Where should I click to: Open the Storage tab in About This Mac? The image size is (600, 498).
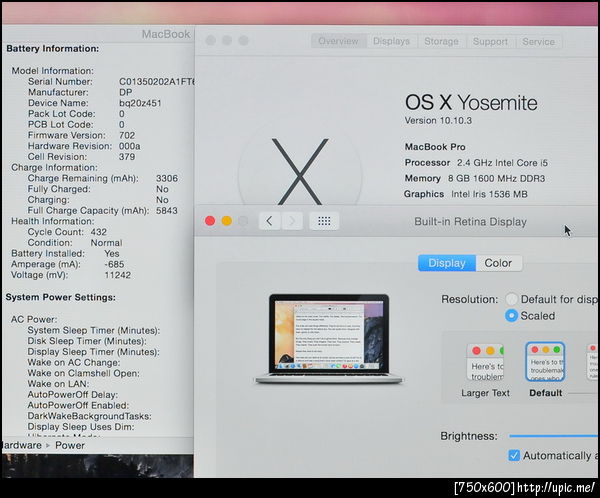tap(441, 41)
